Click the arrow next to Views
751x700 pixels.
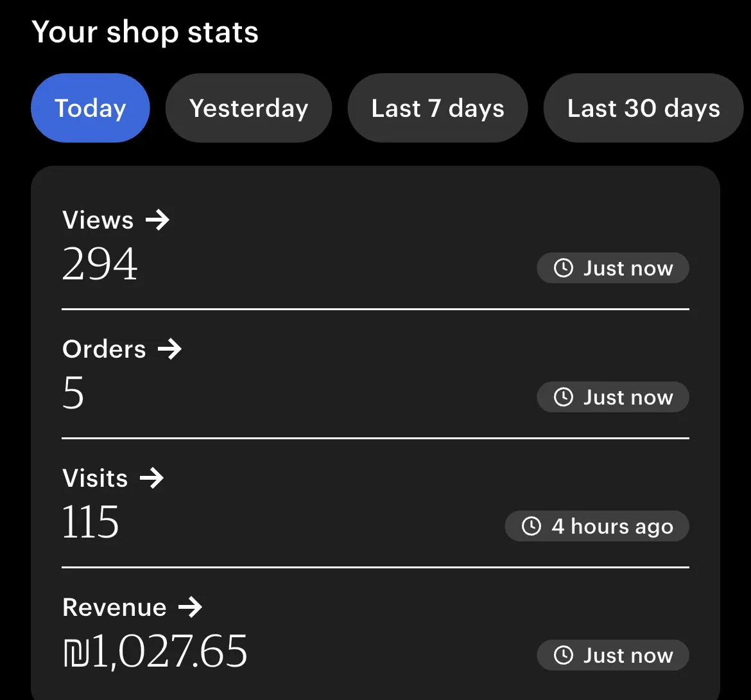157,220
